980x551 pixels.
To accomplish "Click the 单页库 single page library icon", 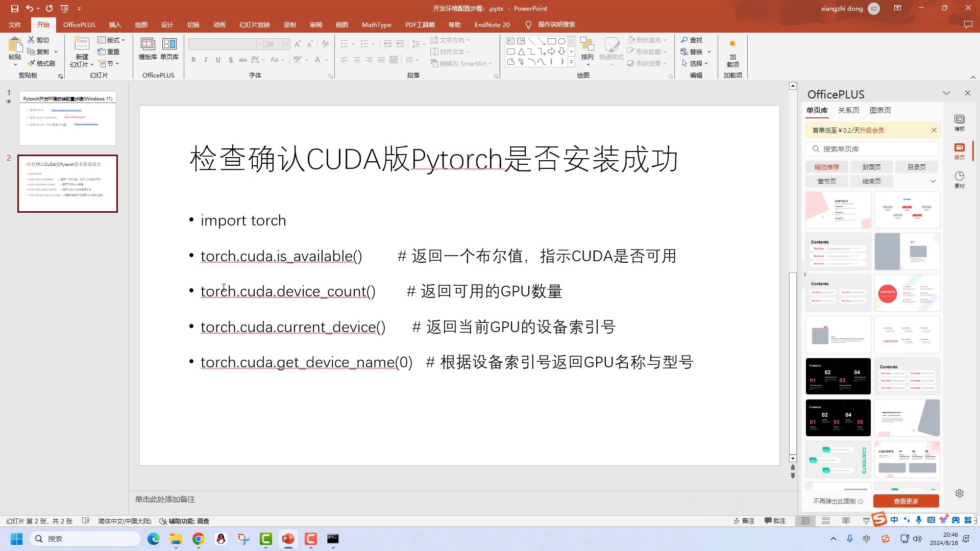I will click(x=169, y=49).
